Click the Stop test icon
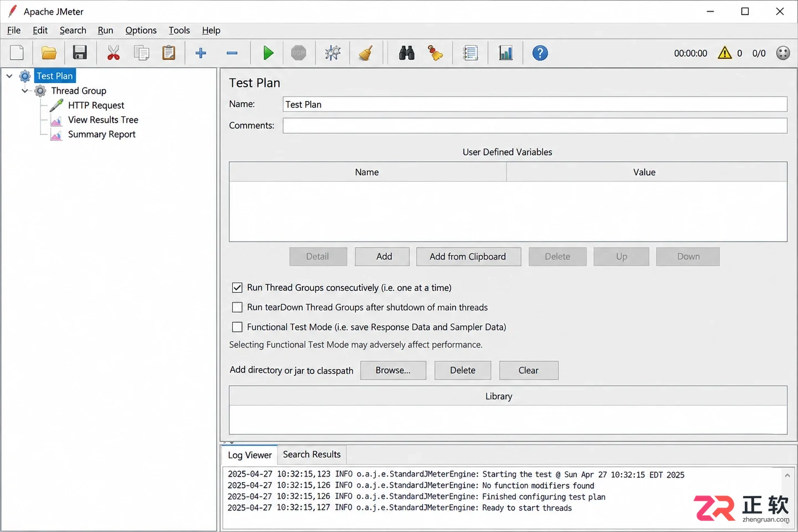798x532 pixels. [x=299, y=53]
